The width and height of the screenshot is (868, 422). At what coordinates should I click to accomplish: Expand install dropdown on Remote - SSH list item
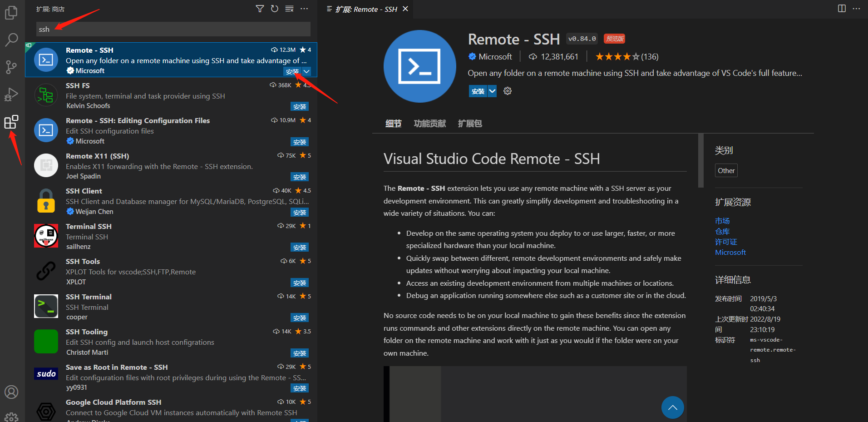[x=307, y=71]
